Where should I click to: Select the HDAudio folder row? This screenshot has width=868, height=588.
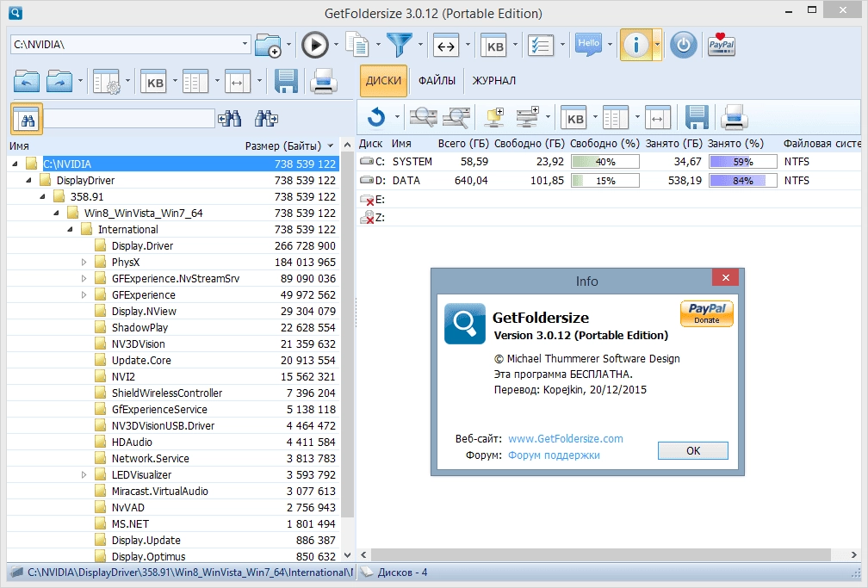[174, 443]
